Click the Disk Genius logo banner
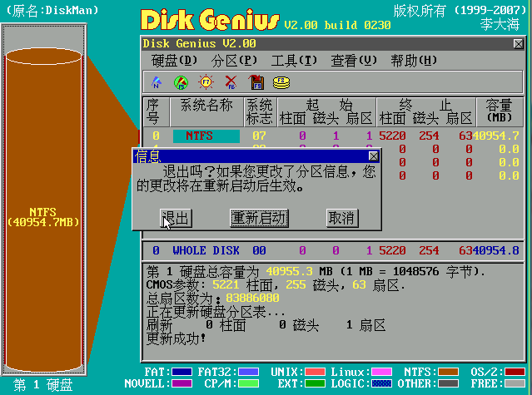Image resolution: width=532 pixels, height=395 pixels. pyautogui.click(x=211, y=20)
